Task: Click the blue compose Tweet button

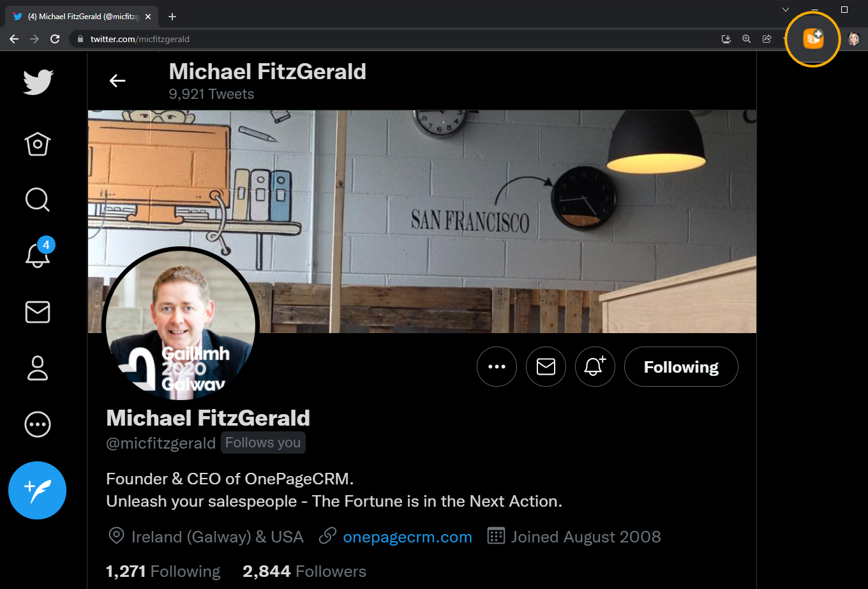Action: pyautogui.click(x=38, y=490)
